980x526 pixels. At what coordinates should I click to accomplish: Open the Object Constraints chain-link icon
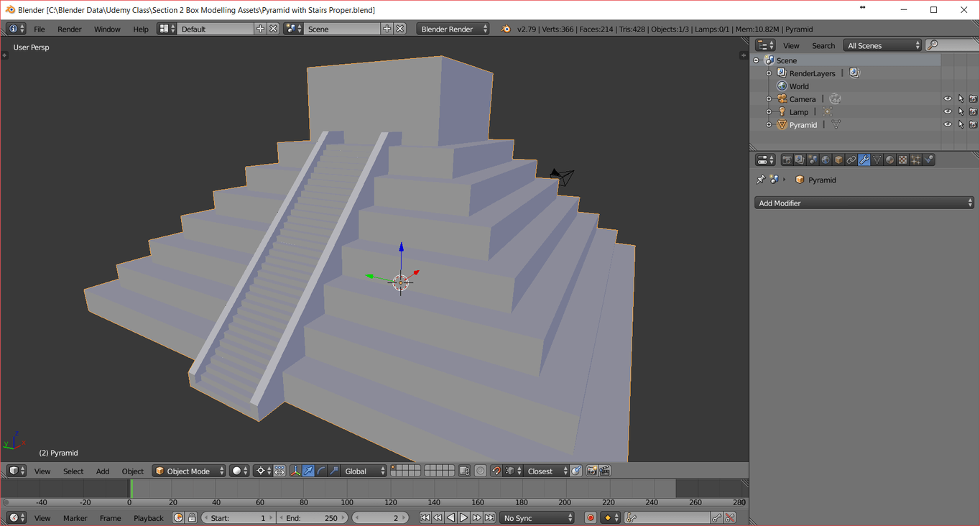coord(851,160)
